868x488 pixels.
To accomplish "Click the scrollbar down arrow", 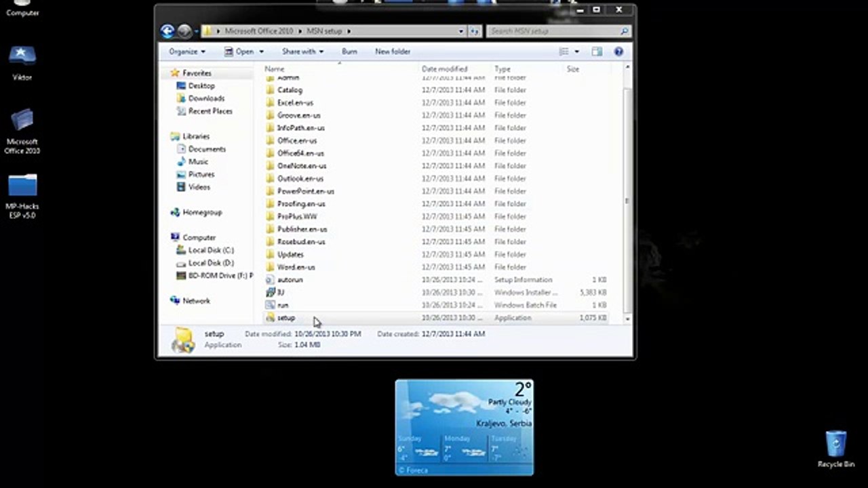I will point(627,318).
